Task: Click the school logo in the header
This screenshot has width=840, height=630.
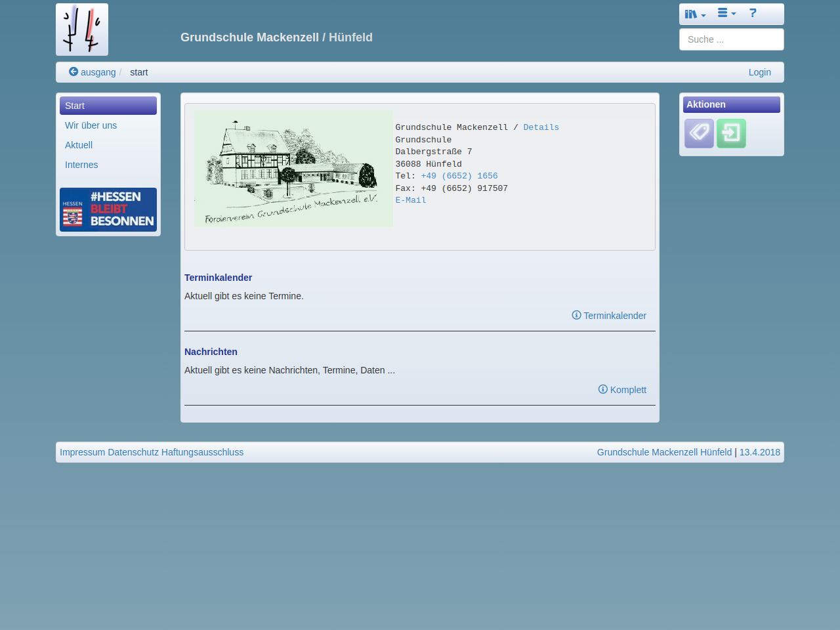Action: pos(82,30)
